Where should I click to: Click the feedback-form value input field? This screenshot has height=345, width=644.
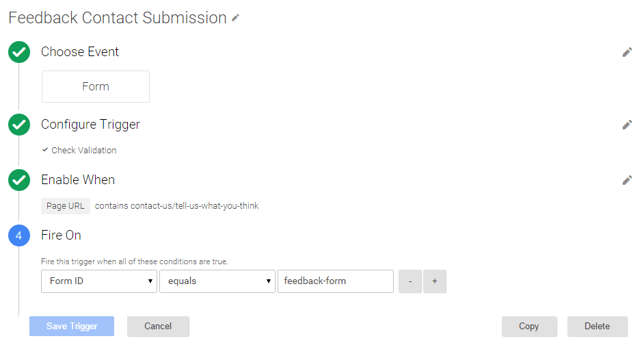[336, 281]
